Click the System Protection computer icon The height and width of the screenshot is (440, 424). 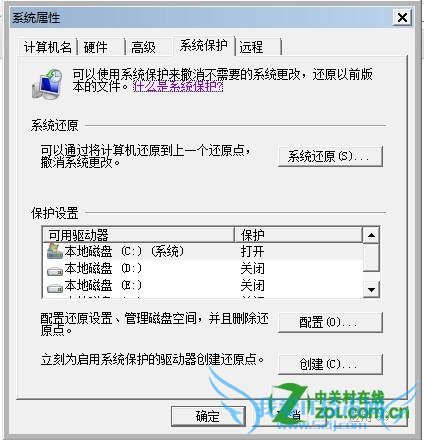(x=47, y=84)
